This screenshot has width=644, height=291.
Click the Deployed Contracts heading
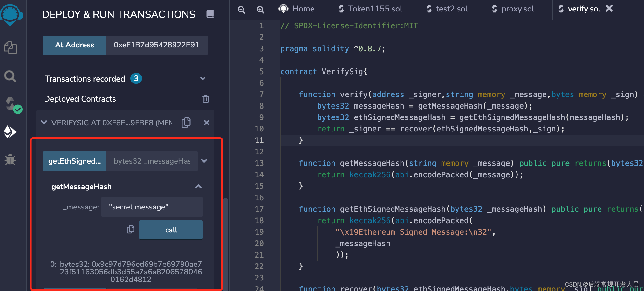(80, 99)
